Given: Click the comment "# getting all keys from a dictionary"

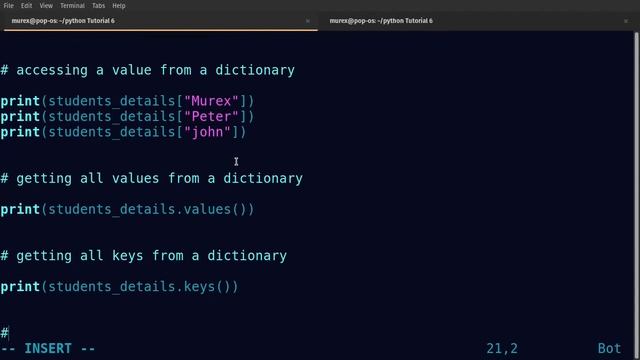Looking at the screenshot, I should click(144, 256).
